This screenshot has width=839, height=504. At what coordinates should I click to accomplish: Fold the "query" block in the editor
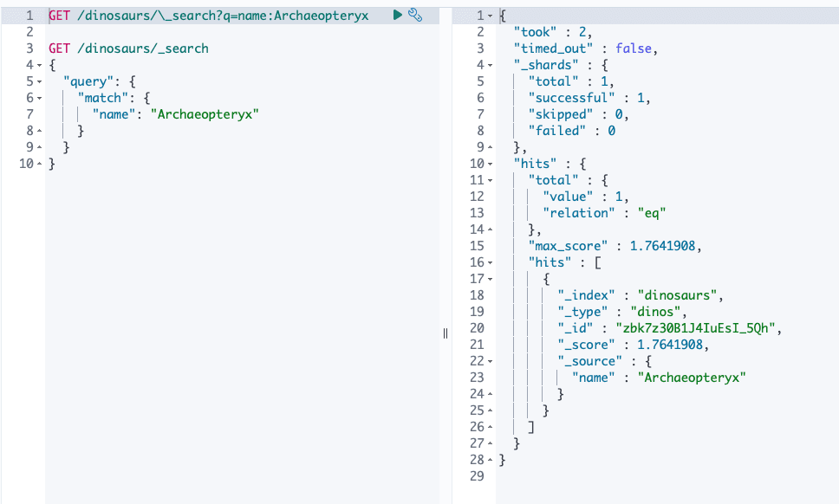(40, 81)
